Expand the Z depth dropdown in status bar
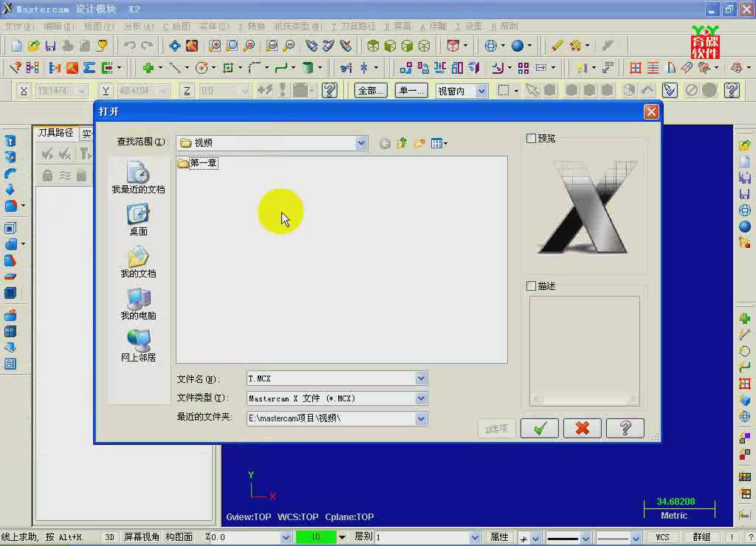Image resolution: width=756 pixels, height=546 pixels. [x=286, y=537]
